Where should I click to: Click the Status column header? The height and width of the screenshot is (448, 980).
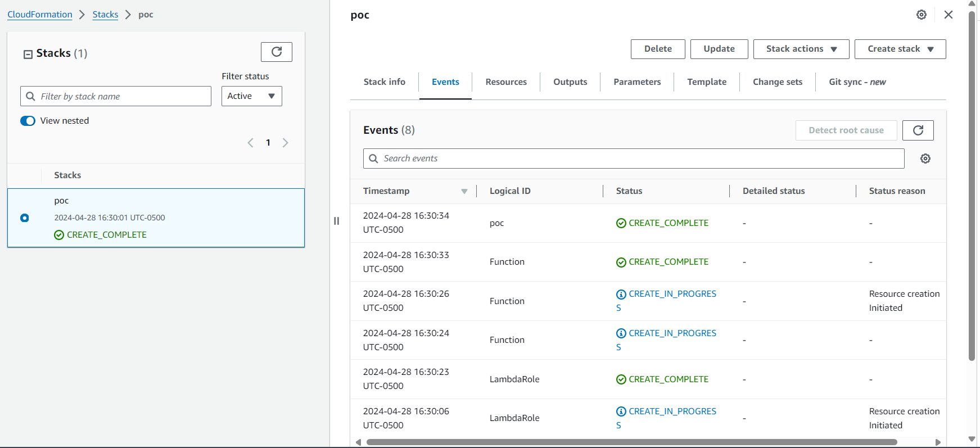coord(629,191)
